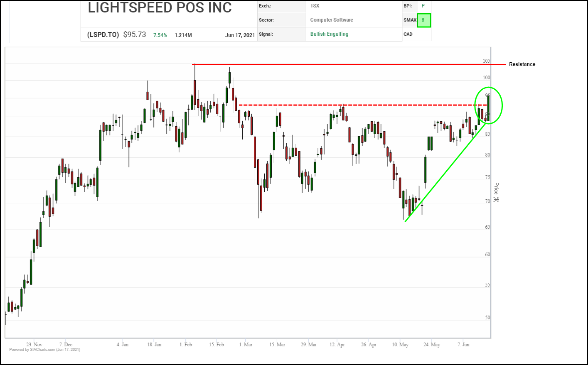The height and width of the screenshot is (365, 588).
Task: Open the Bullish Engulfing signal text
Action: click(330, 34)
